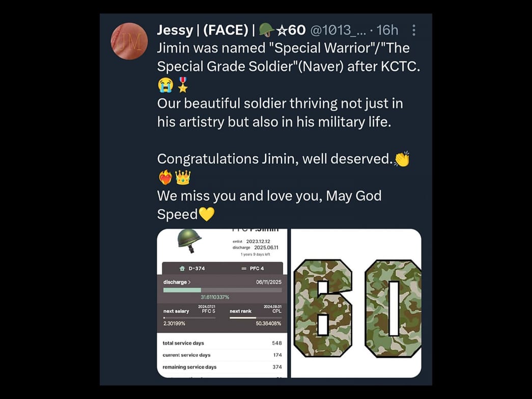Image resolution: width=532 pixels, height=399 pixels.
Task: Click the crown emoji in tweet
Action: [182, 178]
